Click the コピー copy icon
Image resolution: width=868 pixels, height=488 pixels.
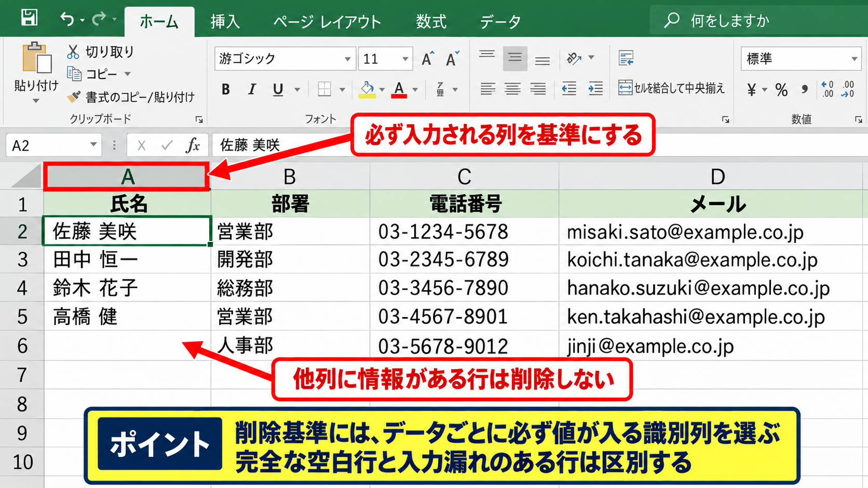(74, 74)
